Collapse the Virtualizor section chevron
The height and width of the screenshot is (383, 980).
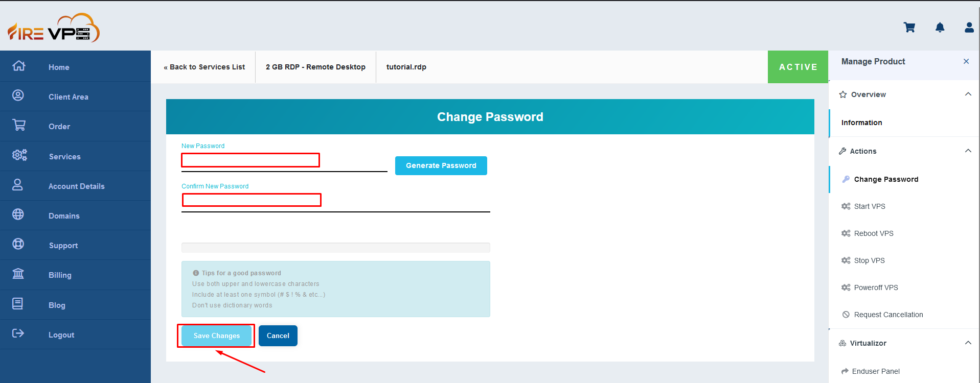point(968,343)
